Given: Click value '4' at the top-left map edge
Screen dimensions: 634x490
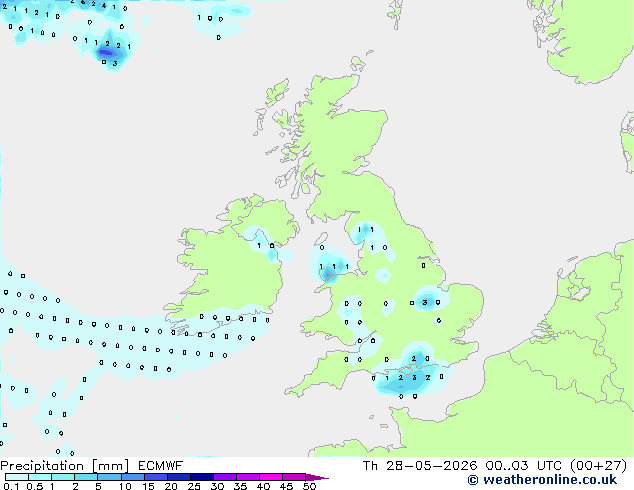Looking at the screenshot, I should (104, 6).
